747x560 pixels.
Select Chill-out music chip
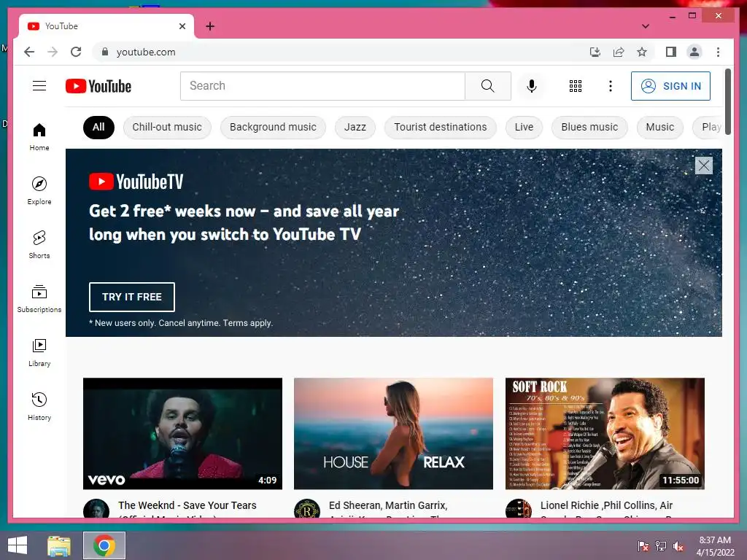click(x=167, y=127)
